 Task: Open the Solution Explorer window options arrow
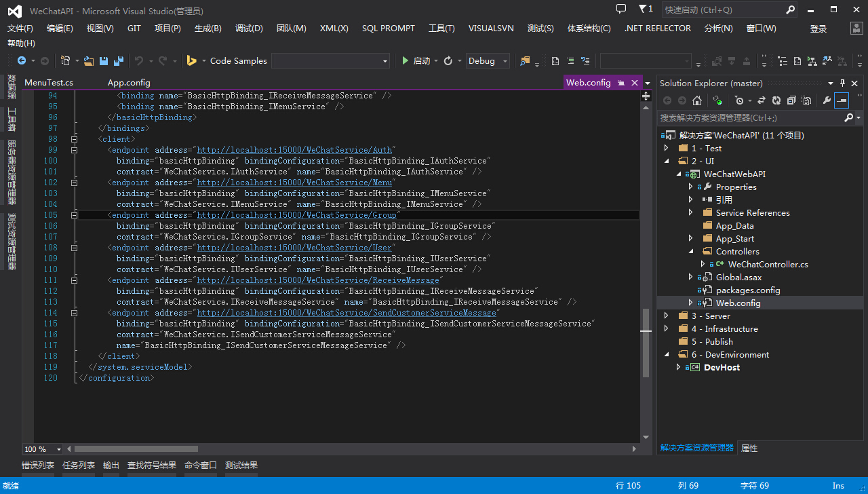[x=832, y=83]
